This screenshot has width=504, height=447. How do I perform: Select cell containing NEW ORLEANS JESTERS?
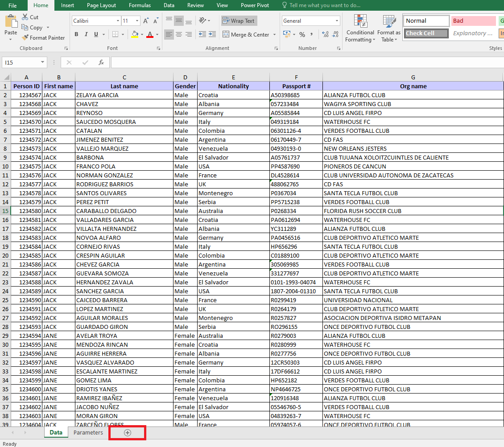pos(355,148)
